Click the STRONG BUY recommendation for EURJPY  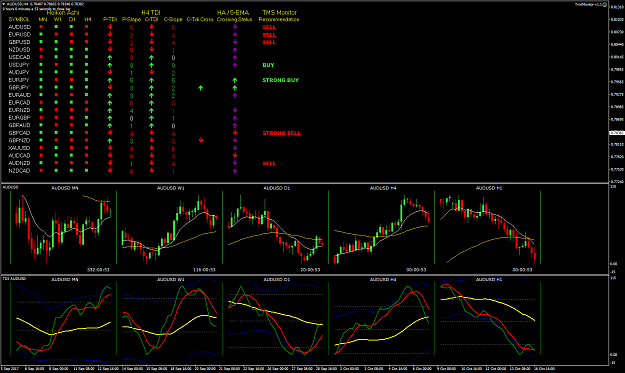[x=281, y=80]
